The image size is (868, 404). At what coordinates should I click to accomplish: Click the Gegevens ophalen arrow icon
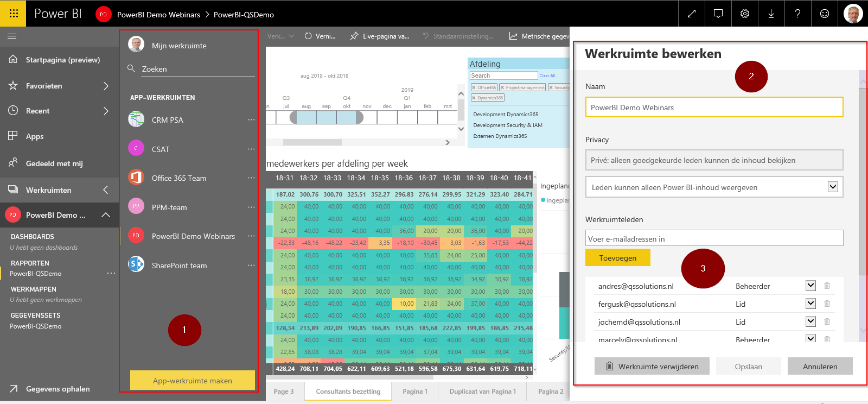coord(14,388)
